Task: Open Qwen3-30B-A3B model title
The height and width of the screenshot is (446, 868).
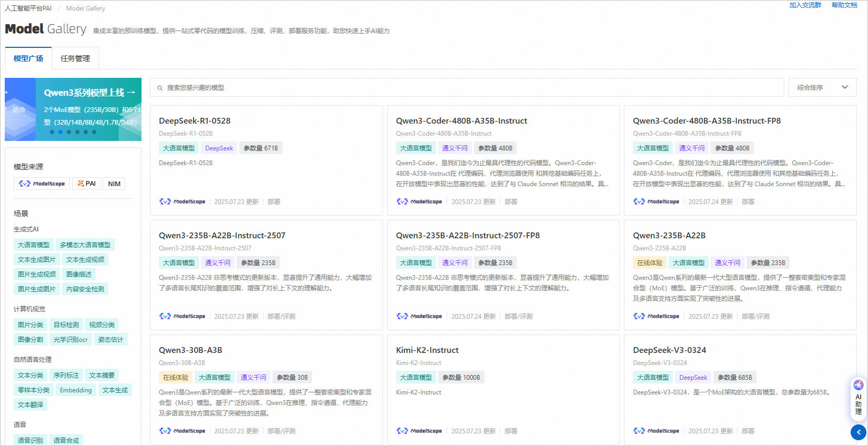Action: pyautogui.click(x=190, y=350)
